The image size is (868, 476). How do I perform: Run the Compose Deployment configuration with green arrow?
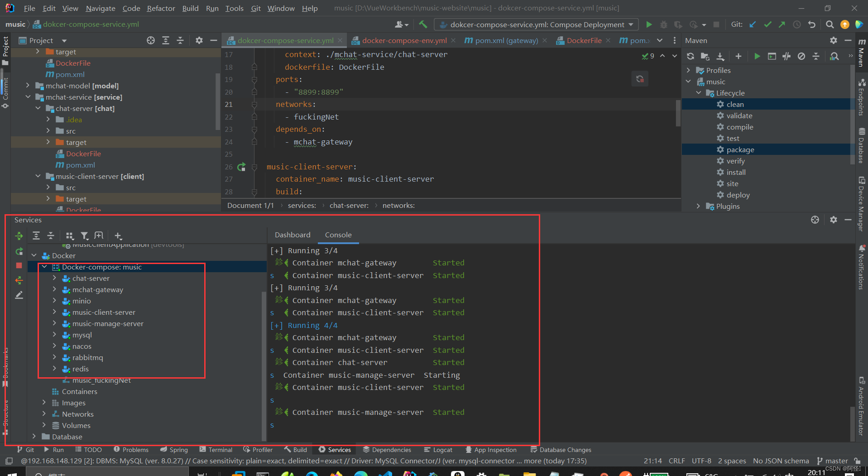coord(649,24)
